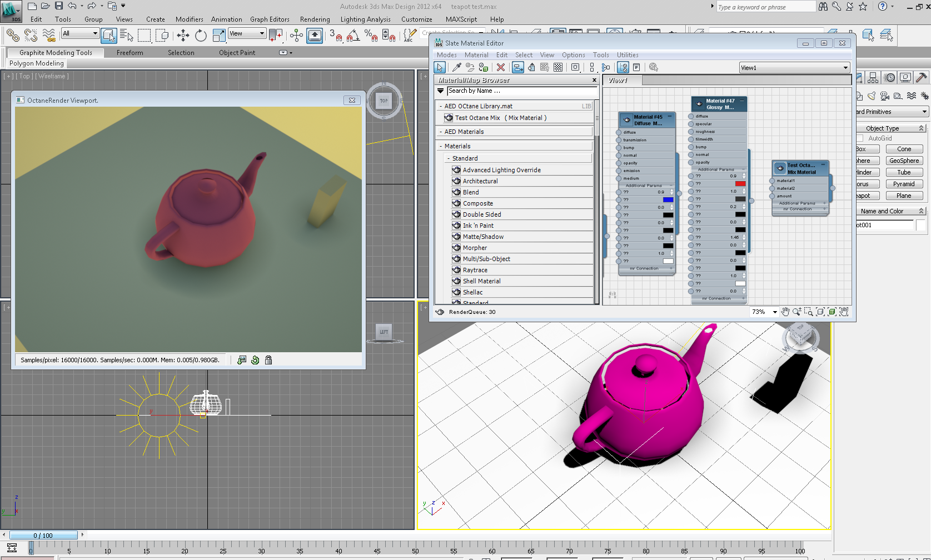
Task: Click Zoom Extents in Slate editor
Action: pyautogui.click(x=820, y=312)
